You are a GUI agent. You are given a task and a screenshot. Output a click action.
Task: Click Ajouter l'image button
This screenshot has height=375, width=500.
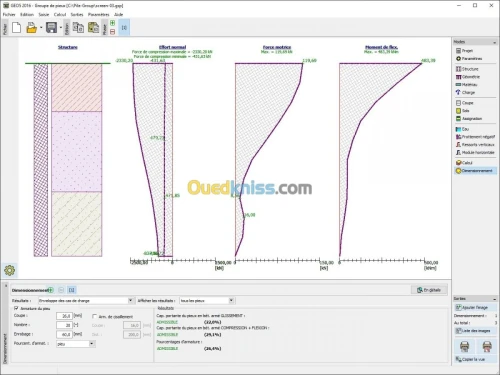click(x=476, y=307)
